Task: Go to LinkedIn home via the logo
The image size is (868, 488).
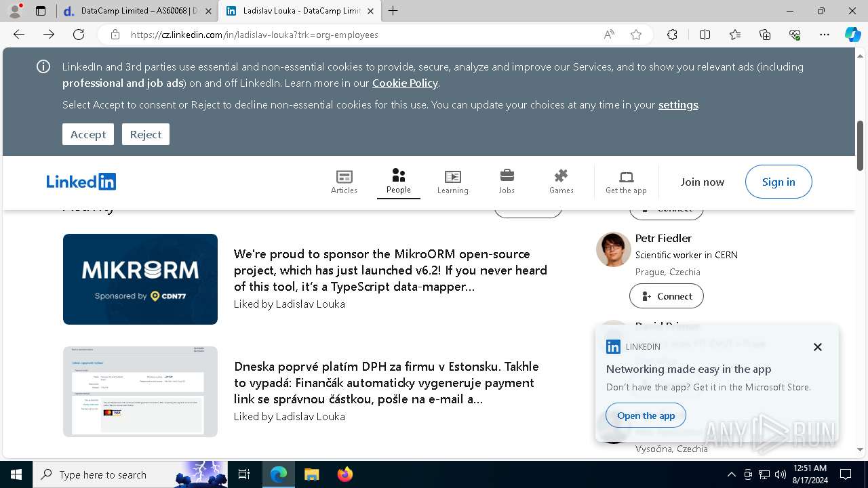Action: pos(81,182)
